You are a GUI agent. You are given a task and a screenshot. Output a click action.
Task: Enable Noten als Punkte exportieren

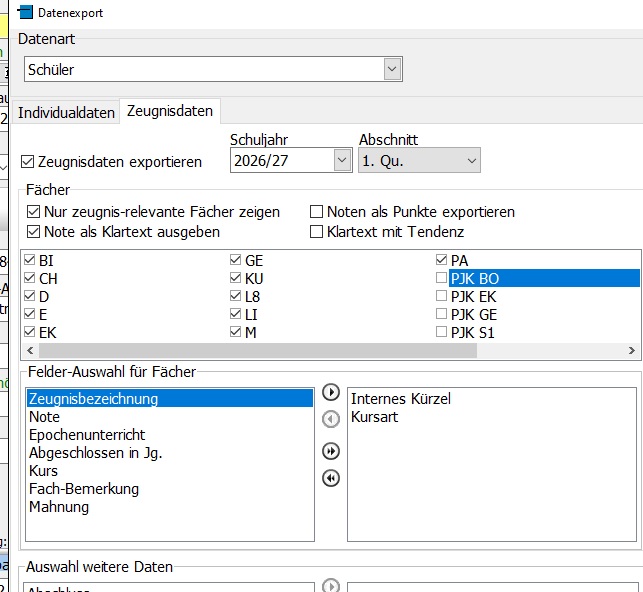coord(316,212)
